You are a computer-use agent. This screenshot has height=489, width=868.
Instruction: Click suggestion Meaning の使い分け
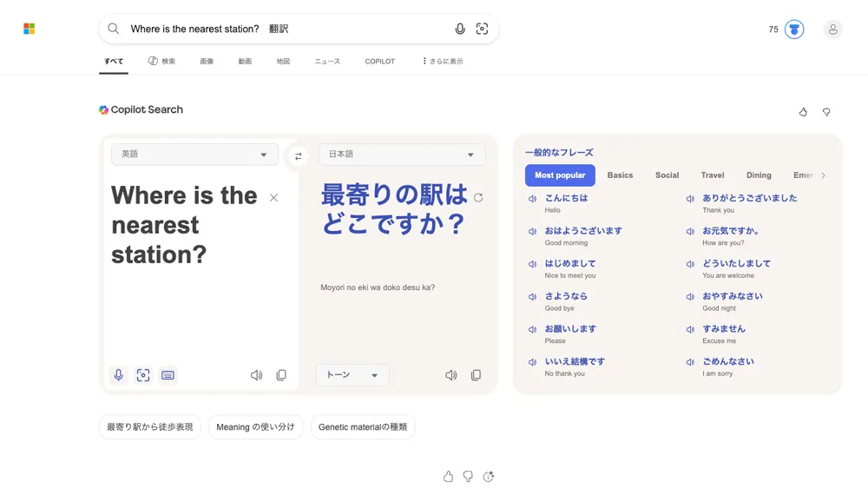coord(255,427)
